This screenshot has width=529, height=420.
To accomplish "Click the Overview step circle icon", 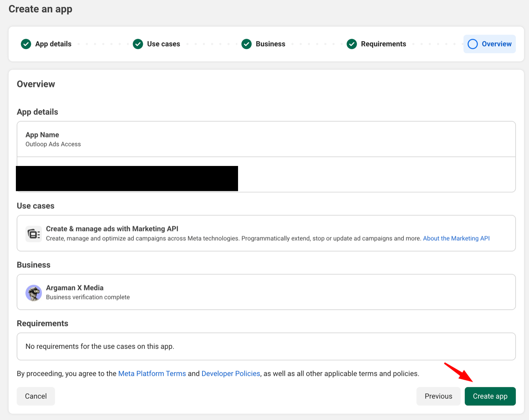I will click(x=473, y=44).
